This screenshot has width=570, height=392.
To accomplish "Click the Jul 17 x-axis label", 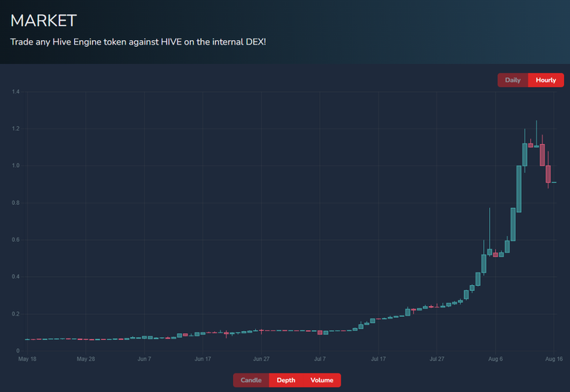I will coord(379,359).
